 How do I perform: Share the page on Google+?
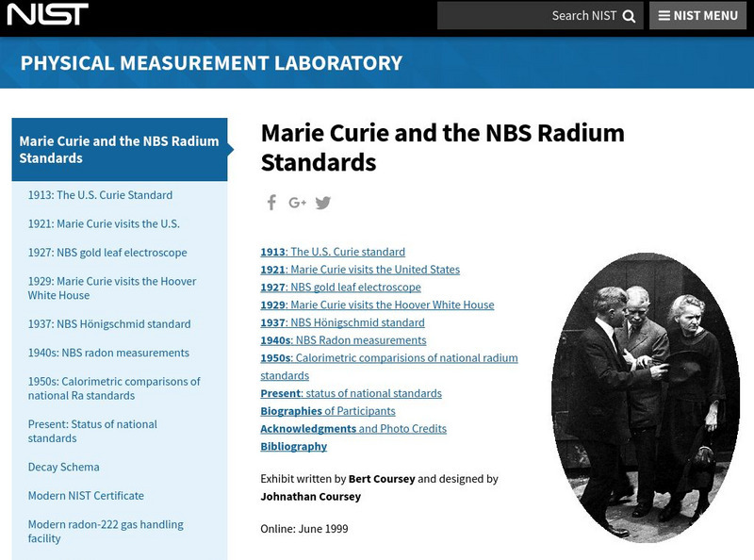(296, 202)
